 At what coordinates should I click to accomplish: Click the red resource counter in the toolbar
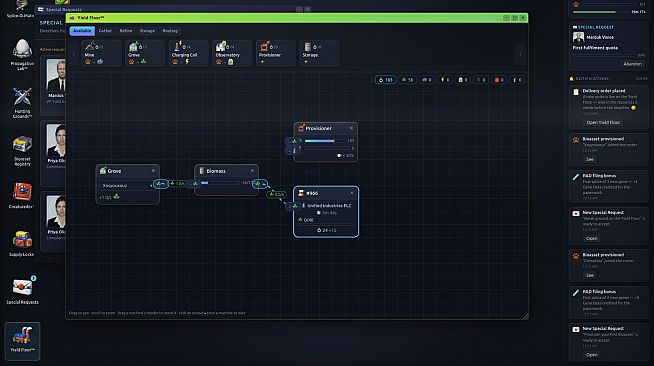pos(499,80)
